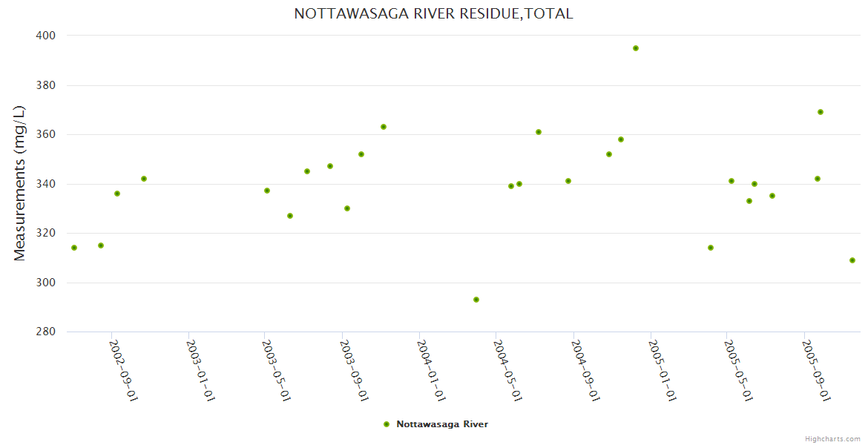Image resolution: width=868 pixels, height=445 pixels.
Task: Select the last data point at far right
Action: point(852,260)
